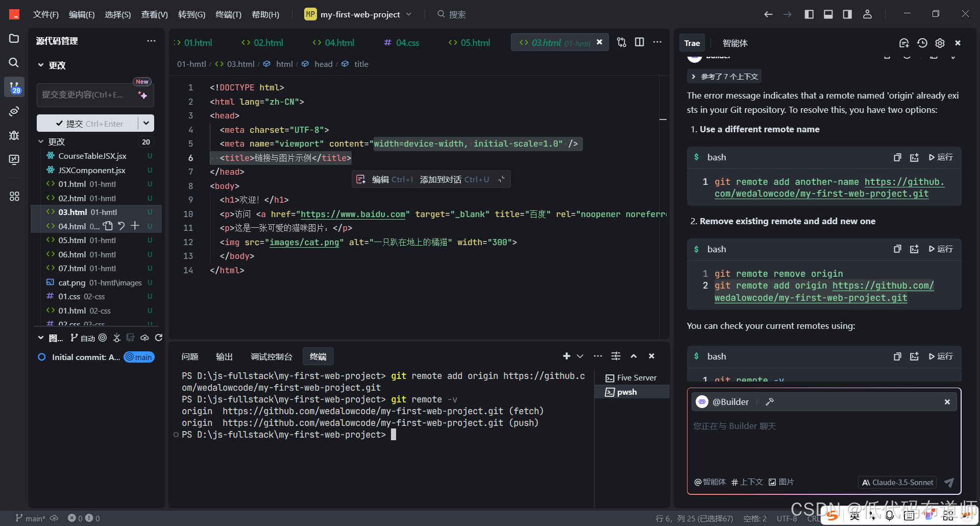This screenshot has height=526, width=980.
Task: Click the compare changes icon in editor toolbar
Action: pyautogui.click(x=621, y=42)
